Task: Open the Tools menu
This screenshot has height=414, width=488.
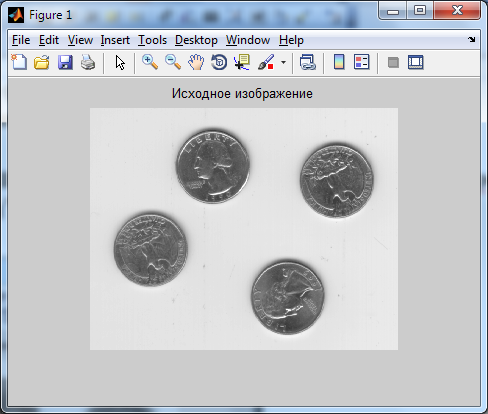Action: pyautogui.click(x=152, y=40)
